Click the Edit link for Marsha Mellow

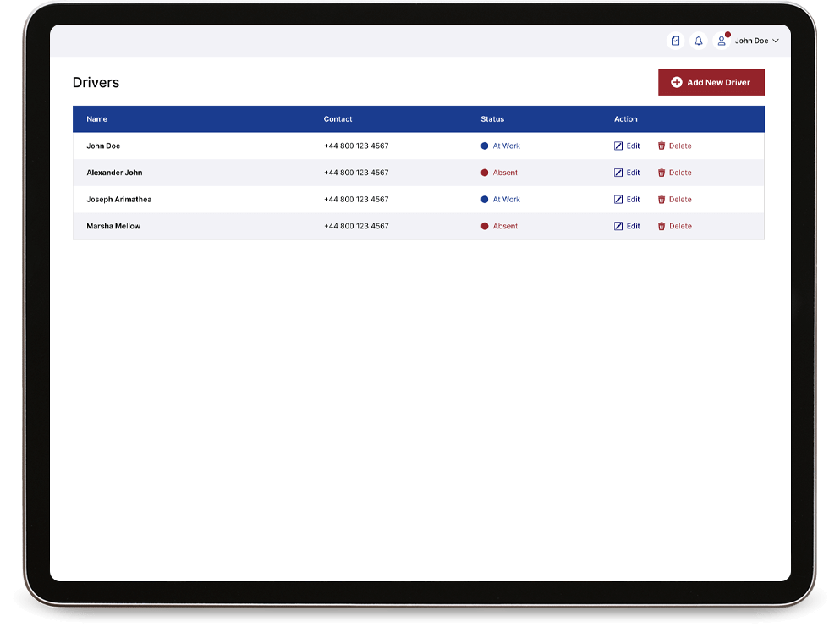coord(633,227)
